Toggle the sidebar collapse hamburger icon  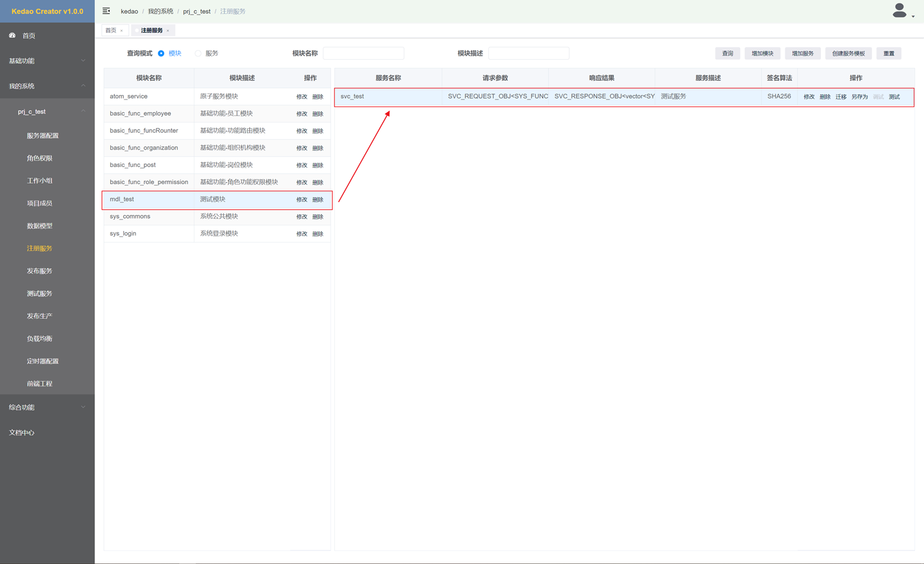(106, 11)
